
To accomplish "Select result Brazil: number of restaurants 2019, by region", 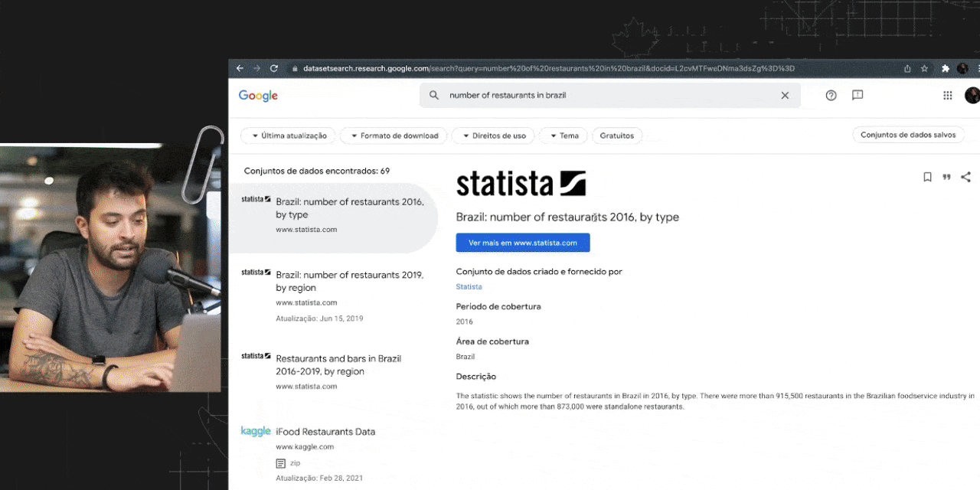I will 333,296.
